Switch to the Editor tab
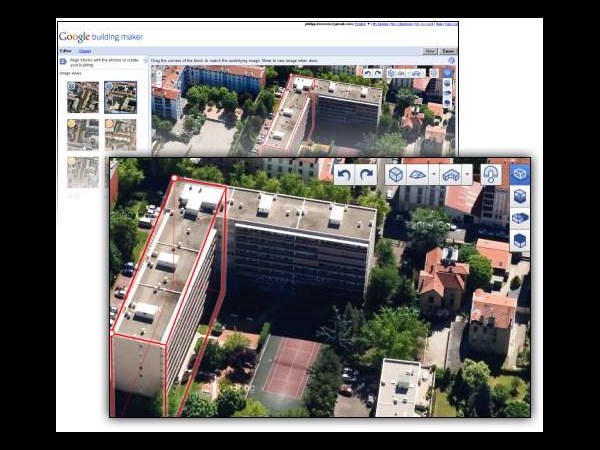This screenshot has height=450, width=600. pos(66,50)
